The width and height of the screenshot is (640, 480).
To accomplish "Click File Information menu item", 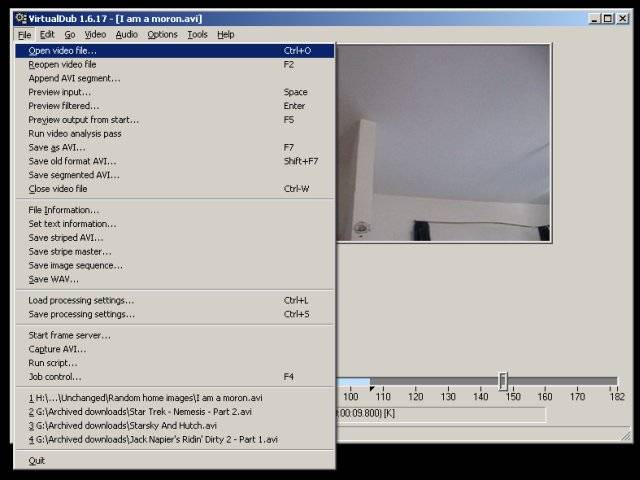I will tap(64, 210).
